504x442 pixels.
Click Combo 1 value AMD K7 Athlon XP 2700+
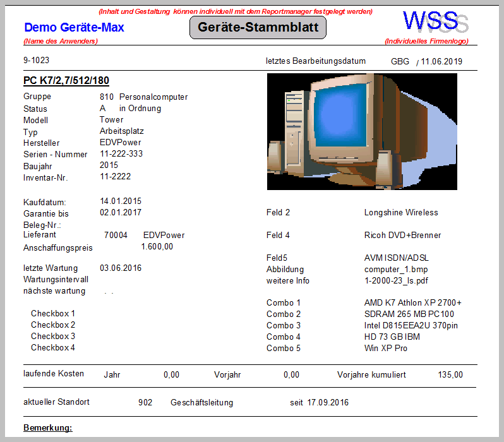coord(412,303)
